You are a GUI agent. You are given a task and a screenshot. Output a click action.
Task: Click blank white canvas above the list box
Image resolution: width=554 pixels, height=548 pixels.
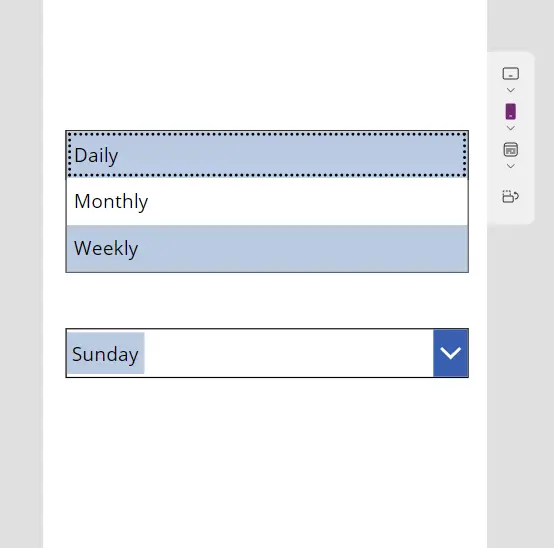[x=265, y=65]
